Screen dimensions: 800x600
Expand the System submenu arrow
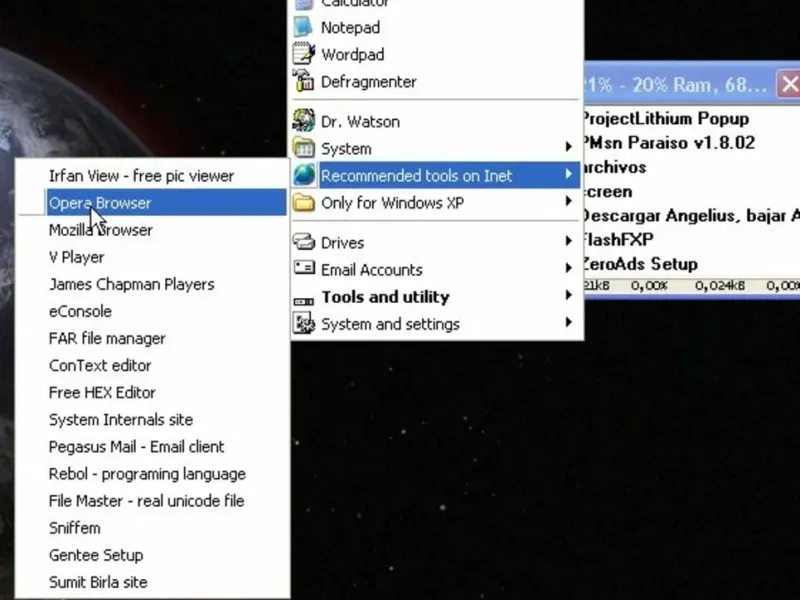click(568, 147)
